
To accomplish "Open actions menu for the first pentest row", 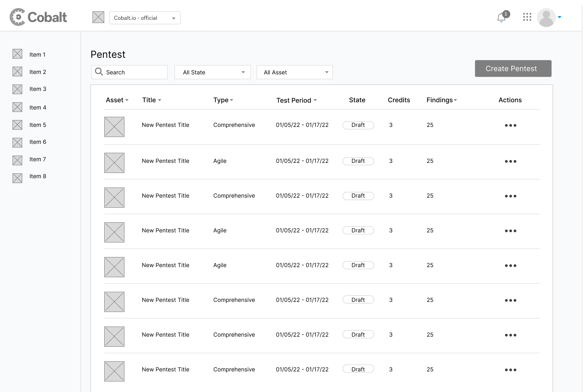I will [x=511, y=125].
